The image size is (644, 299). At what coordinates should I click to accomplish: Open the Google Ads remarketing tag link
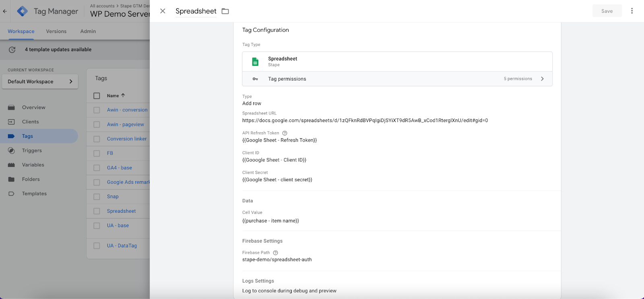tap(128, 182)
